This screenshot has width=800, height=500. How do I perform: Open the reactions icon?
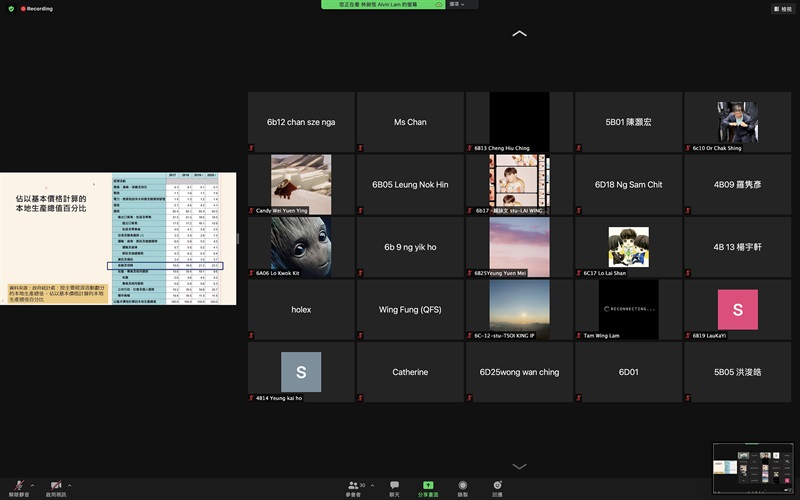[497, 486]
